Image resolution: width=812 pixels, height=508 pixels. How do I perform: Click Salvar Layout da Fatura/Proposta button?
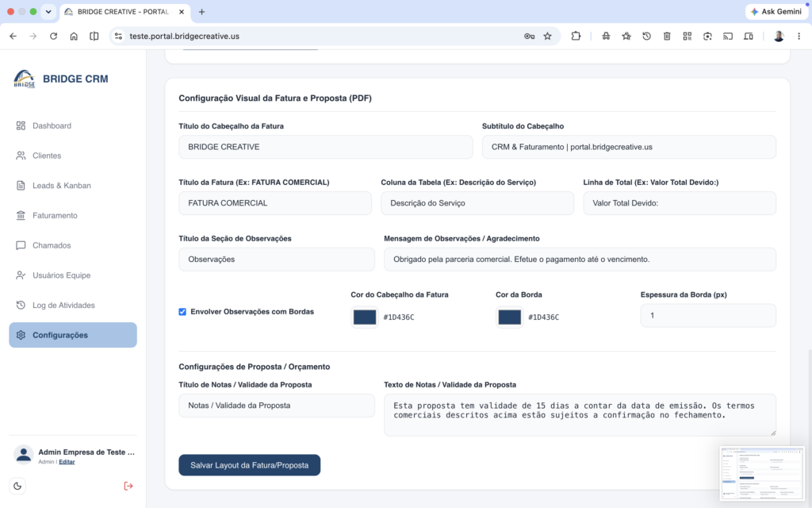point(250,465)
